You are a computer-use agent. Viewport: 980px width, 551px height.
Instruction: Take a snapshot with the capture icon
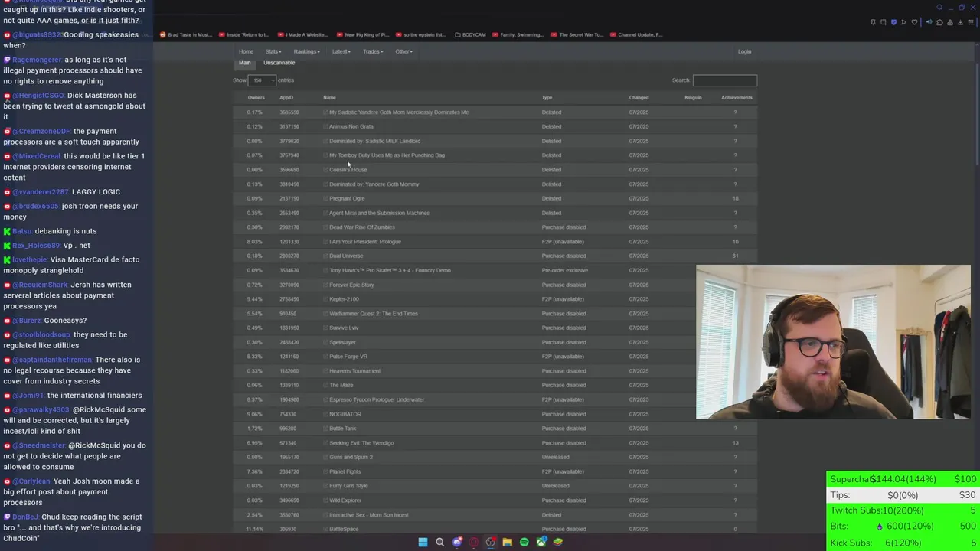click(x=884, y=22)
